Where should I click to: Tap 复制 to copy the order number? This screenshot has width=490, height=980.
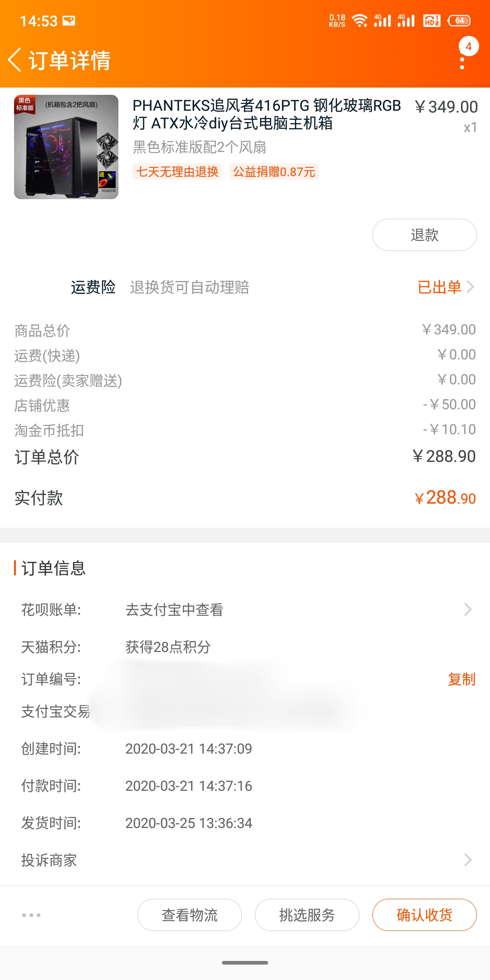(x=461, y=679)
